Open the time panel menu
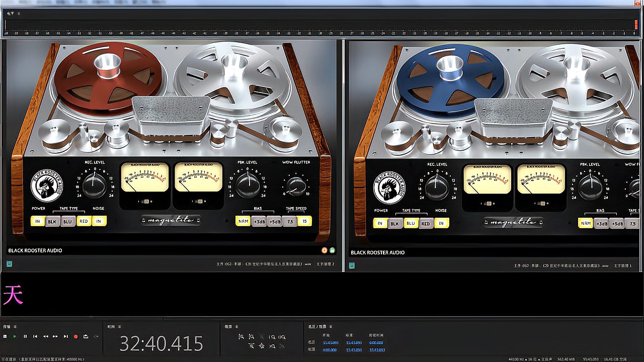Image resolution: width=644 pixels, height=362 pixels. (x=120, y=326)
